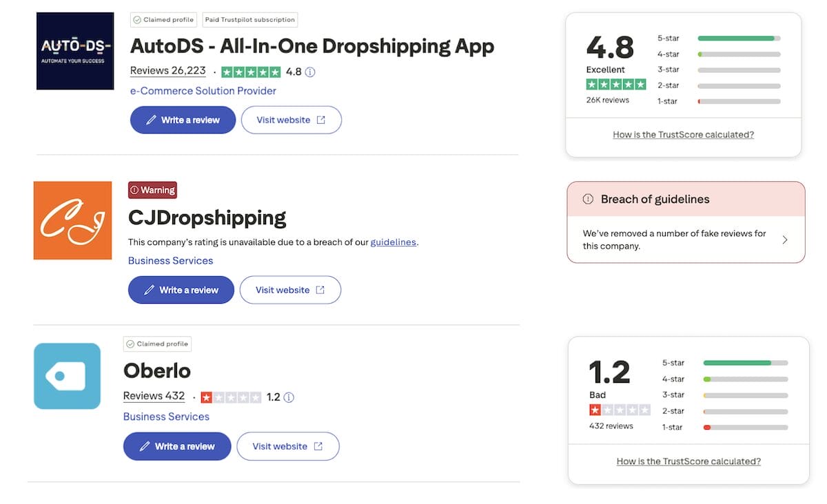Screen dimensions: 827x504
Task: Open Oberlo's 432 reviews link
Action: (154, 396)
